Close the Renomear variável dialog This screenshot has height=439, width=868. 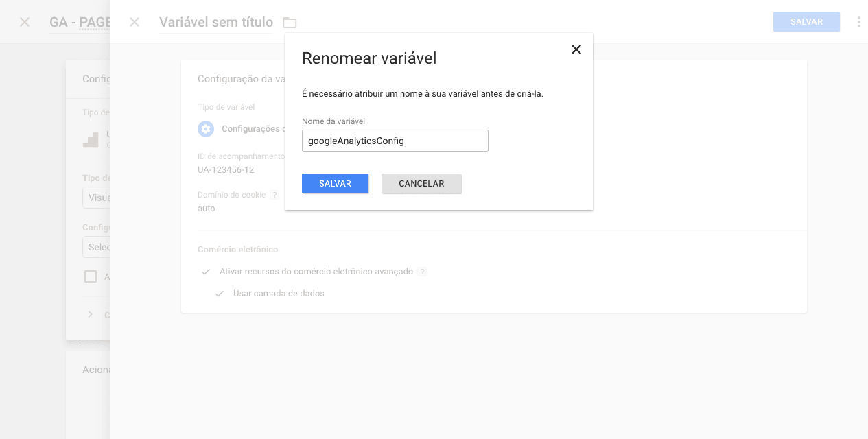pyautogui.click(x=576, y=49)
